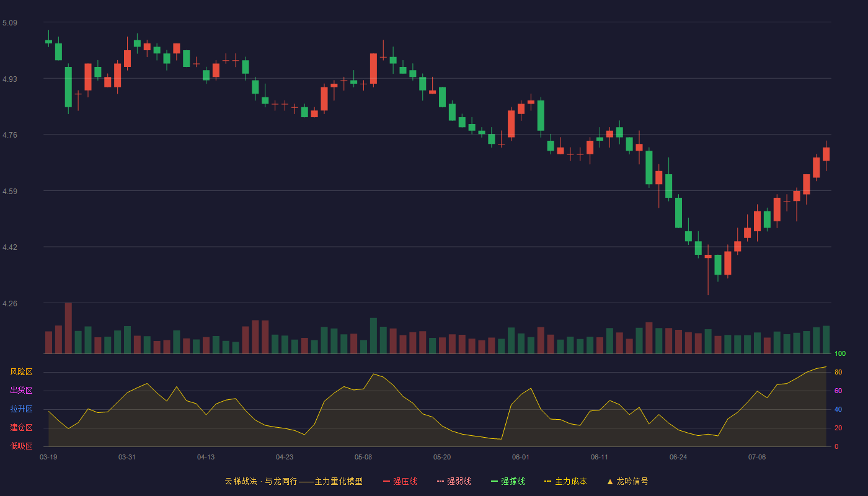The height and width of the screenshot is (496, 868).
Task: Select the 低吸区 zone label
Action: pyautogui.click(x=21, y=446)
